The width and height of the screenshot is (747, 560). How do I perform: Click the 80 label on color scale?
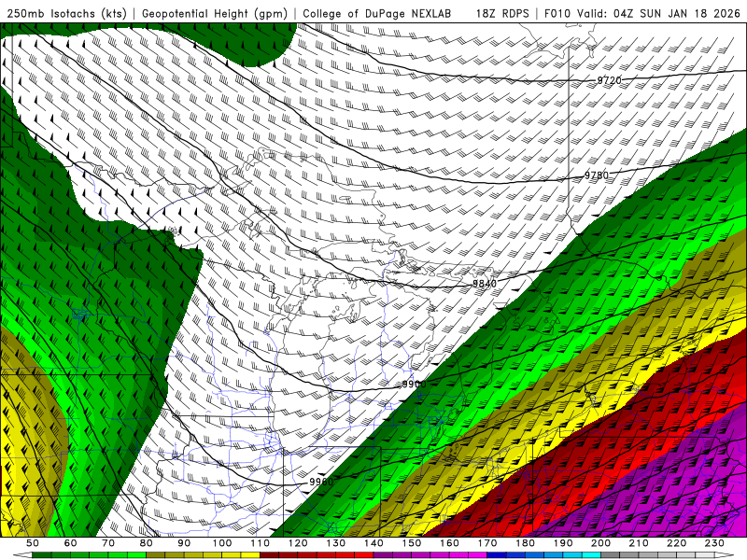click(x=147, y=543)
